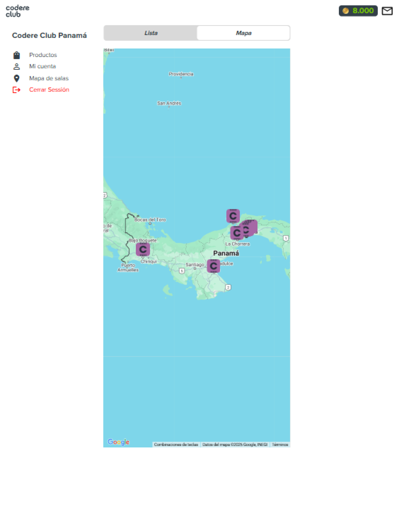
Task: Select the Codere marker above La Chorrera
Action: pyautogui.click(x=236, y=233)
